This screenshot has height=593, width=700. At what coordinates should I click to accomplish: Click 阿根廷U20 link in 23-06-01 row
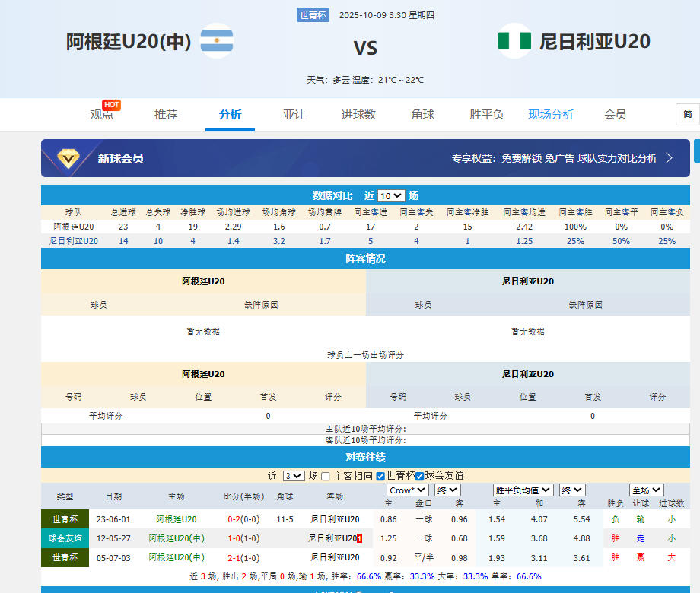(176, 519)
